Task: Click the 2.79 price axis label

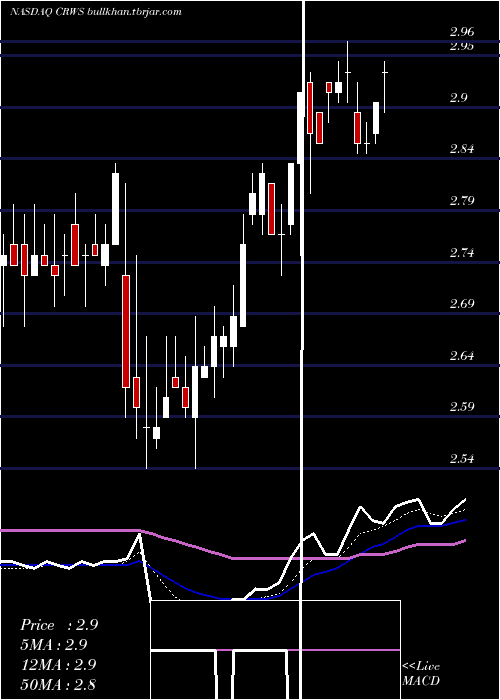Action: [x=462, y=200]
